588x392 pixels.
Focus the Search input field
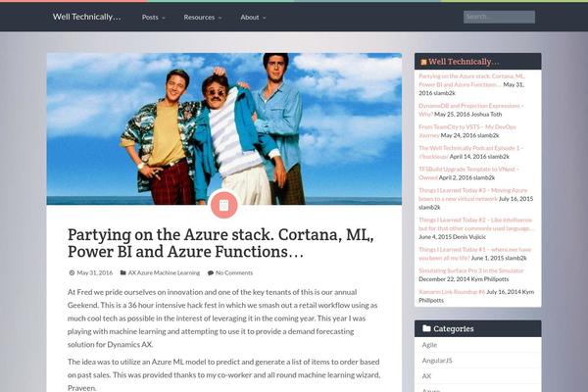click(499, 17)
